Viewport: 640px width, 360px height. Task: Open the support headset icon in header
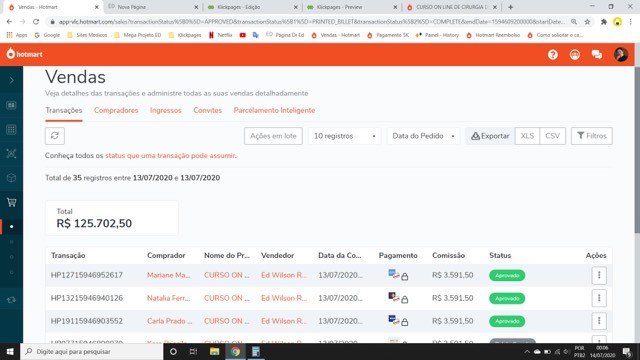(575, 55)
